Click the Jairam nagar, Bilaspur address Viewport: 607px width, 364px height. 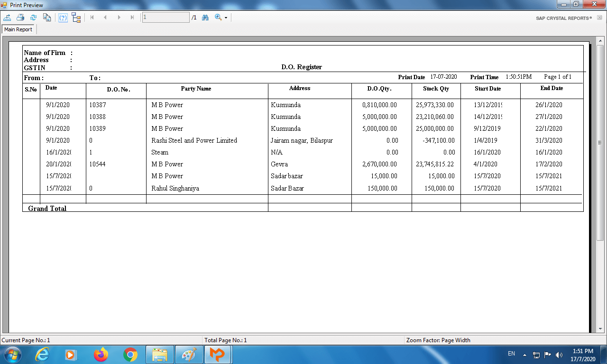click(x=302, y=140)
